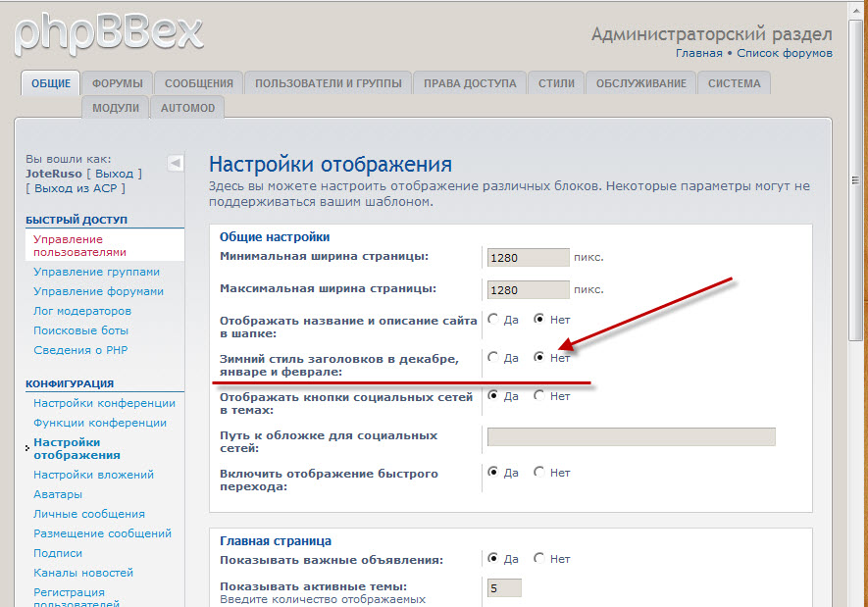Switch to the ПОЛЬЗОВАТЕЛИ И ГРУППЫ tab
This screenshot has height=607, width=868.
click(328, 83)
